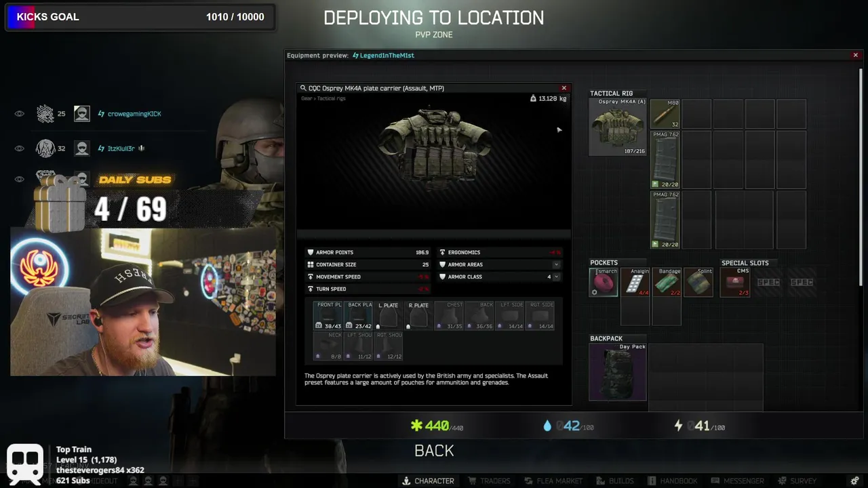Select the RGT. SHOU shoulder armor slot
This screenshot has width=868, height=488.
point(389,346)
